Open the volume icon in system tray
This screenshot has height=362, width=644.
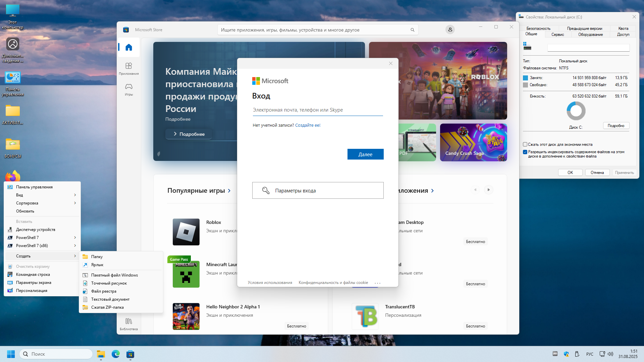coord(610,354)
